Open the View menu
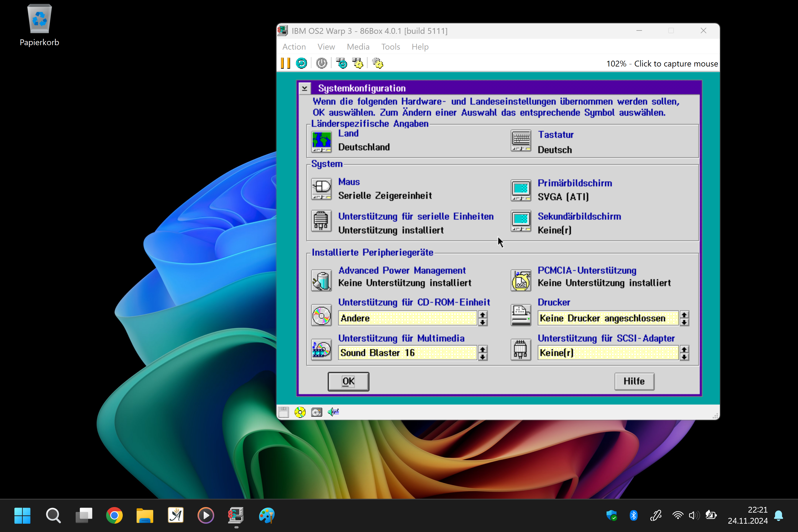Screen dimensions: 798x532 pos(326,47)
